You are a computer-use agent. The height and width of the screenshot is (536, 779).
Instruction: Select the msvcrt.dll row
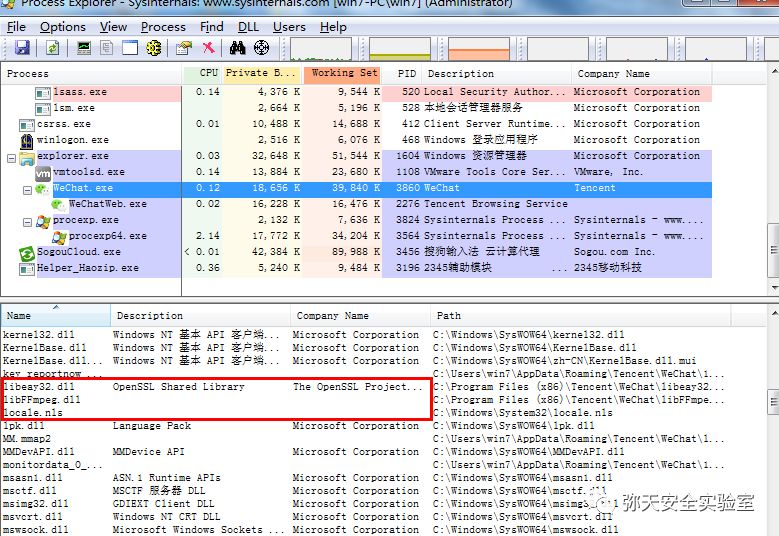364,517
